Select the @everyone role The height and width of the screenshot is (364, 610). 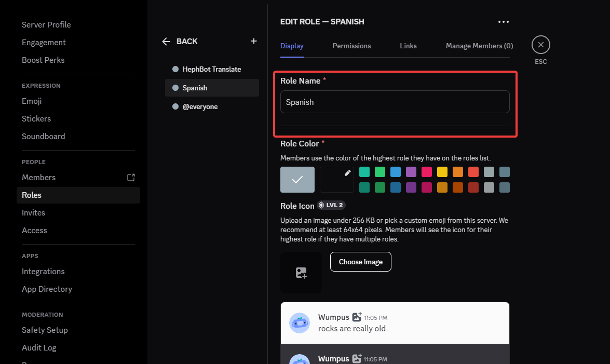click(x=200, y=106)
